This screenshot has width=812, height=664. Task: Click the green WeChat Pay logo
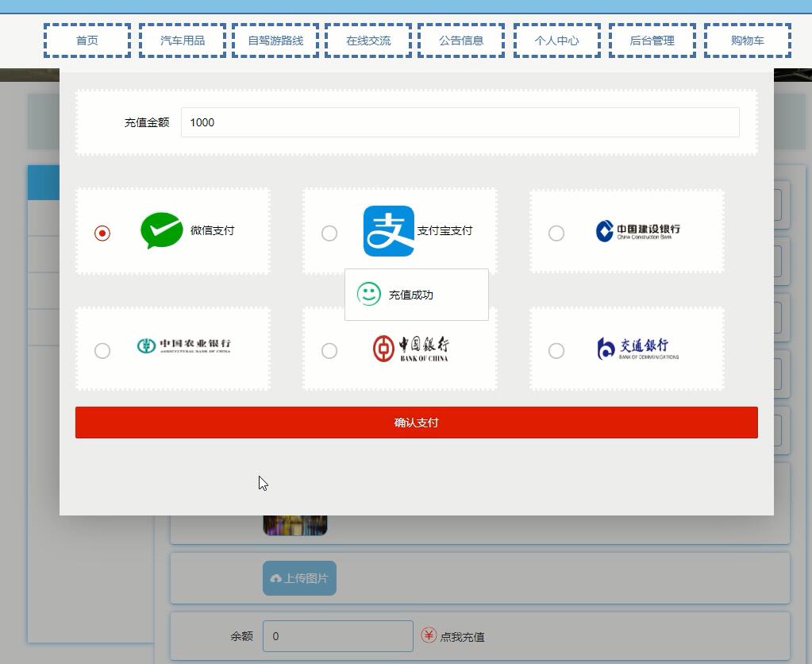[162, 230]
